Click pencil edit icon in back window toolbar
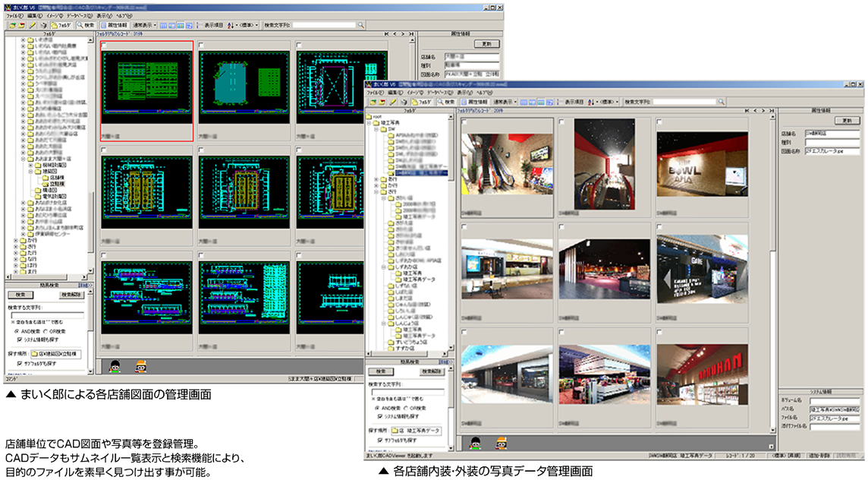The width and height of the screenshot is (868, 480). click(33, 25)
